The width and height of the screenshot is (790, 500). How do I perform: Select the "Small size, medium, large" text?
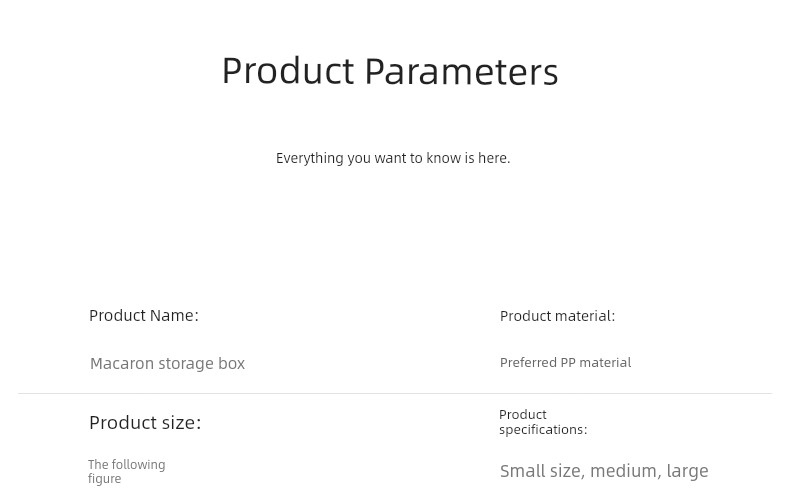(604, 471)
